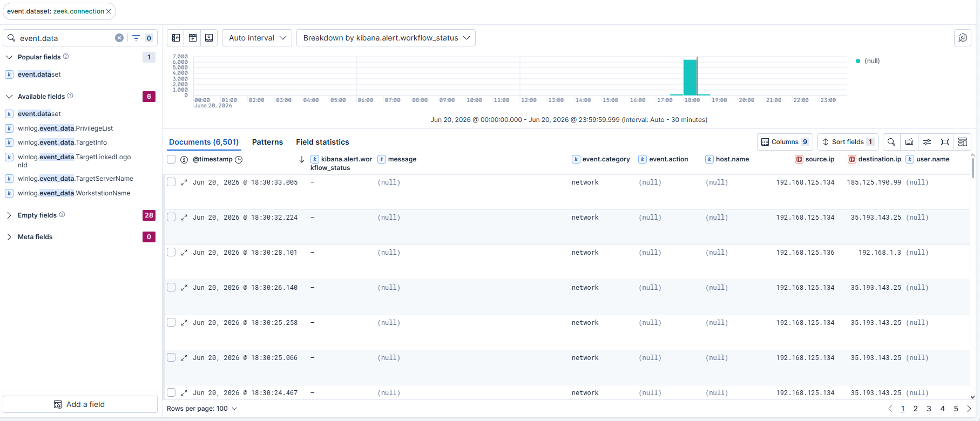The width and height of the screenshot is (980, 421).
Task: Click the timestamp sort arrow
Action: (302, 159)
